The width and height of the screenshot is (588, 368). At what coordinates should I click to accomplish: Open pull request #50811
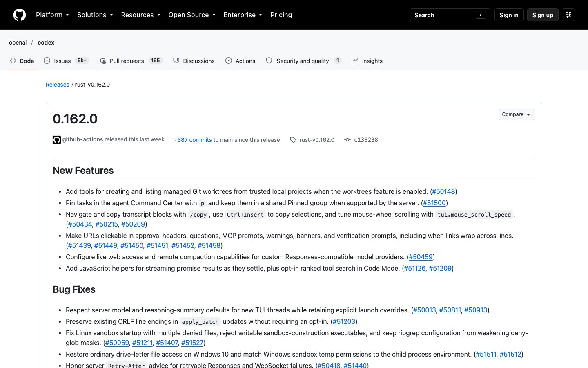coord(450,310)
